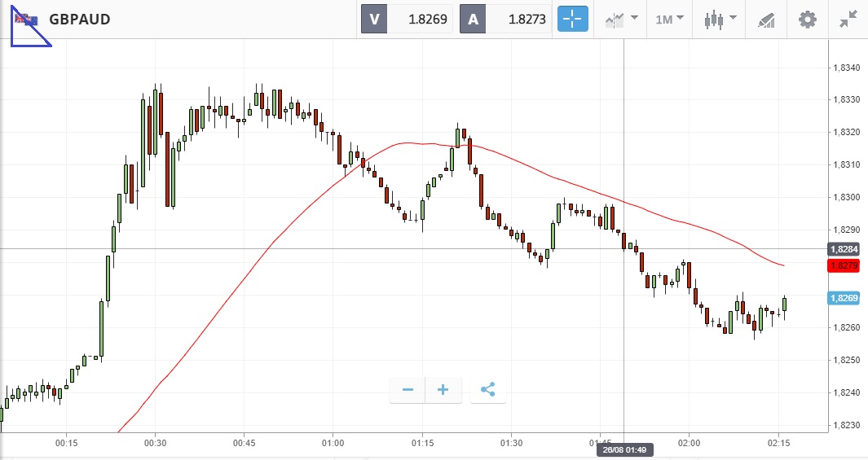Click the collapse chart arrows icon
This screenshot has height=460, width=868.
pyautogui.click(x=848, y=19)
